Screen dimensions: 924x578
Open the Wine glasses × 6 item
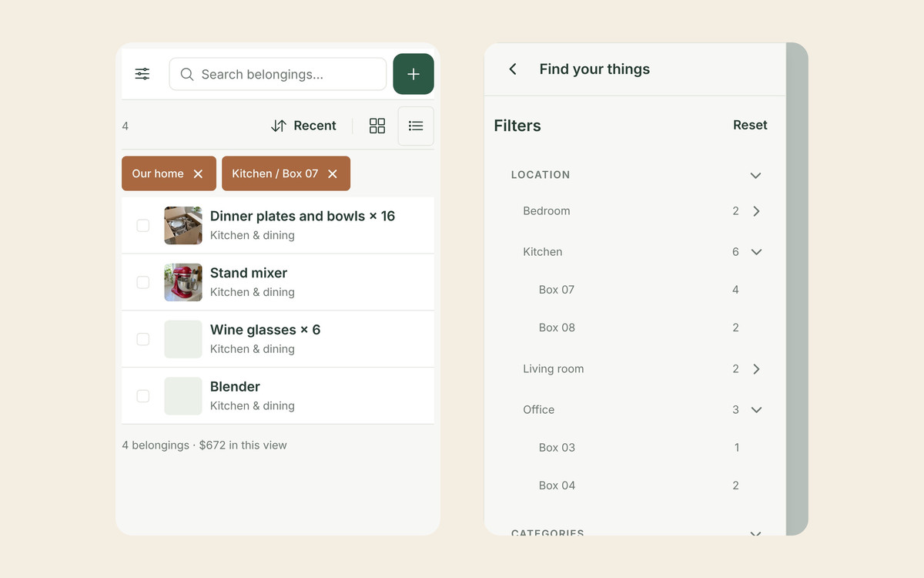265,330
